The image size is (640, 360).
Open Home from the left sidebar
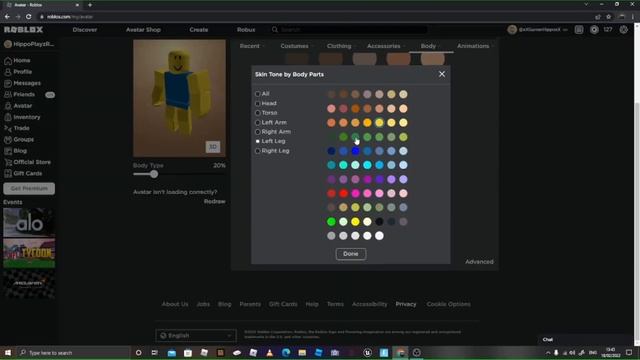coord(17,60)
